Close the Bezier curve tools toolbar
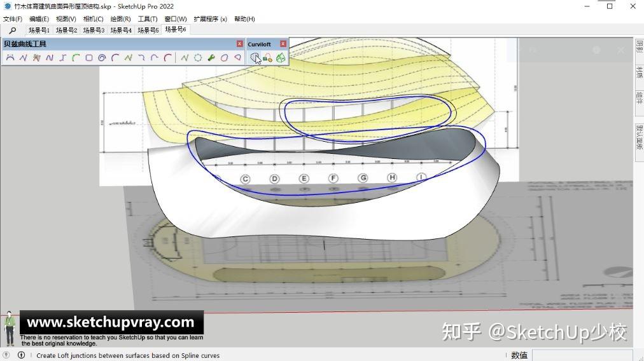The image size is (644, 361). pyautogui.click(x=239, y=43)
